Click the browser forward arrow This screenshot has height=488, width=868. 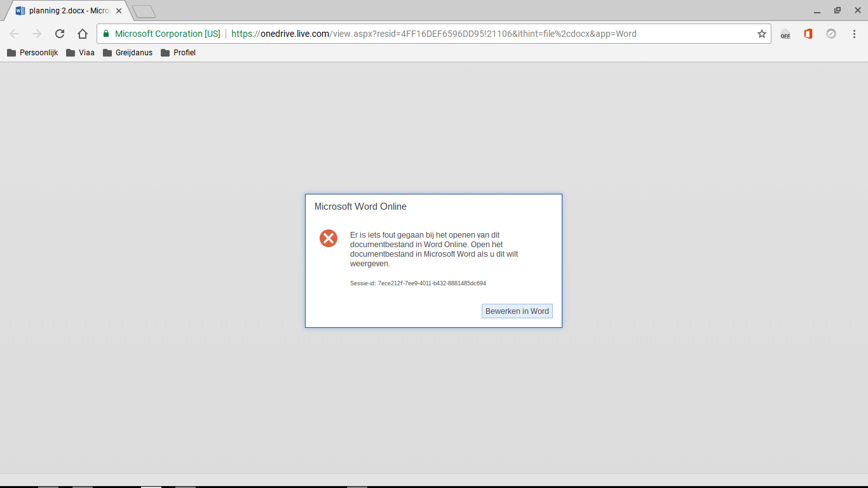(x=37, y=34)
